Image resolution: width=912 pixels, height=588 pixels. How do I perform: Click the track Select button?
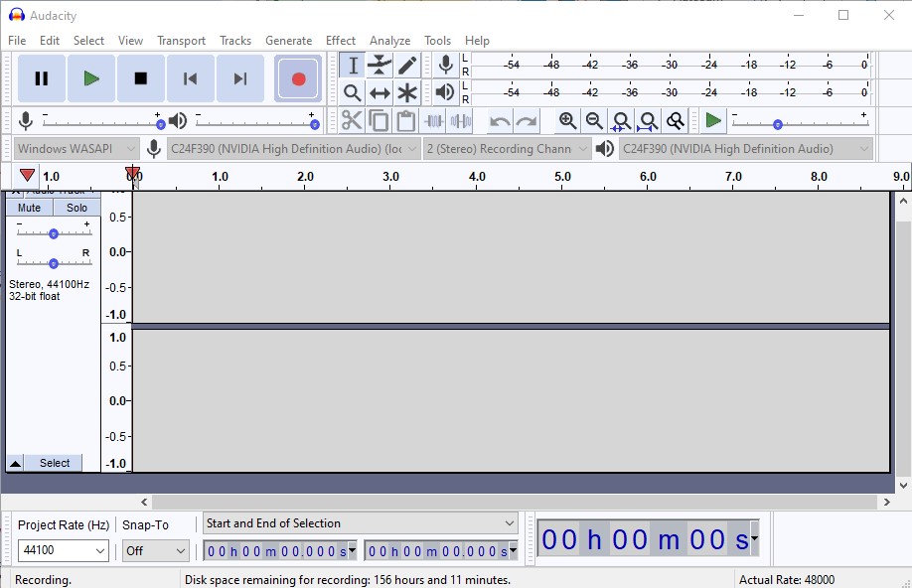pos(54,463)
